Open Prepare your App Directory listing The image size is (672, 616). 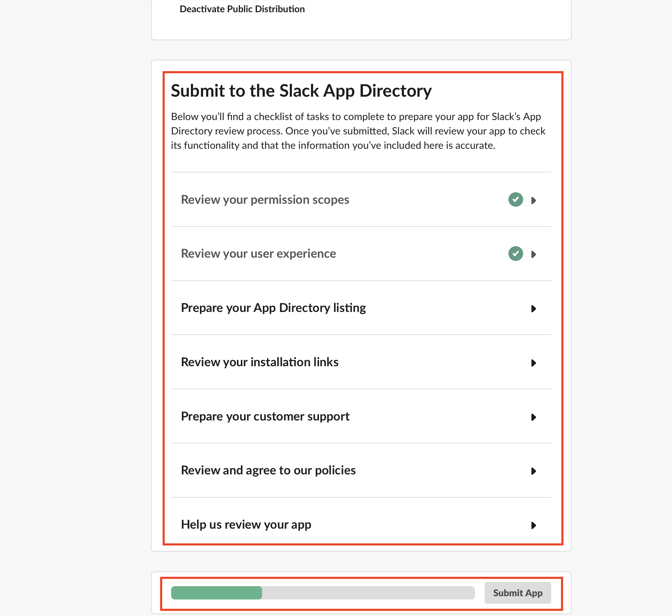click(273, 308)
